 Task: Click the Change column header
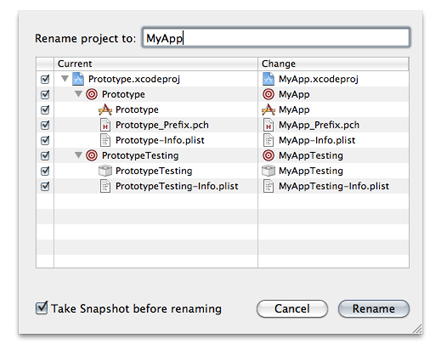point(333,64)
